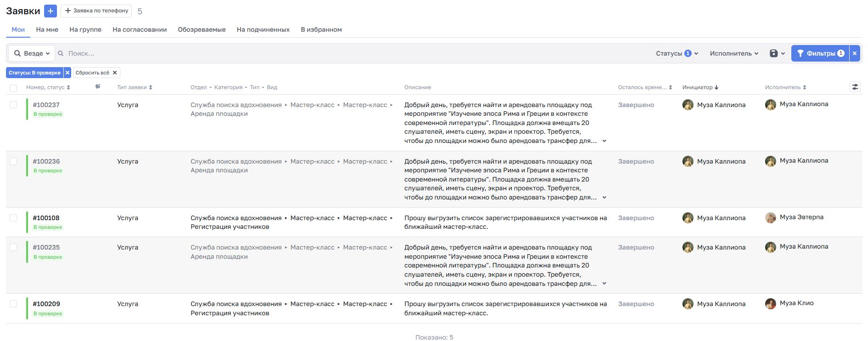
Task: Open saved filters disk icon
Action: 774,53
